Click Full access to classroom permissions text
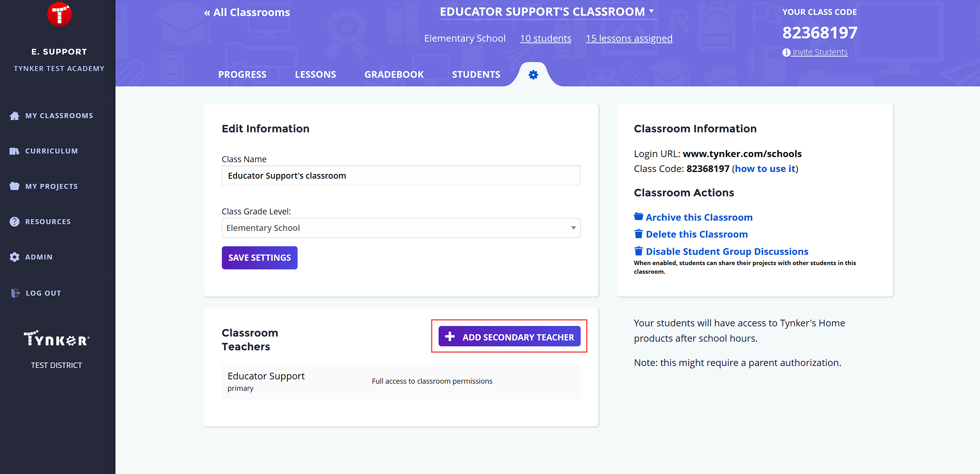The height and width of the screenshot is (474, 980). coord(432,381)
